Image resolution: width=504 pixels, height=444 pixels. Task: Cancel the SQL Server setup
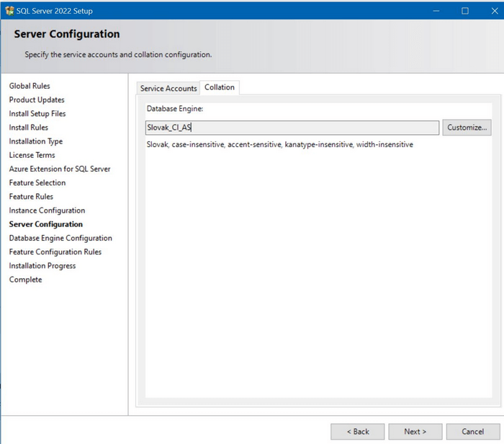[473, 431]
